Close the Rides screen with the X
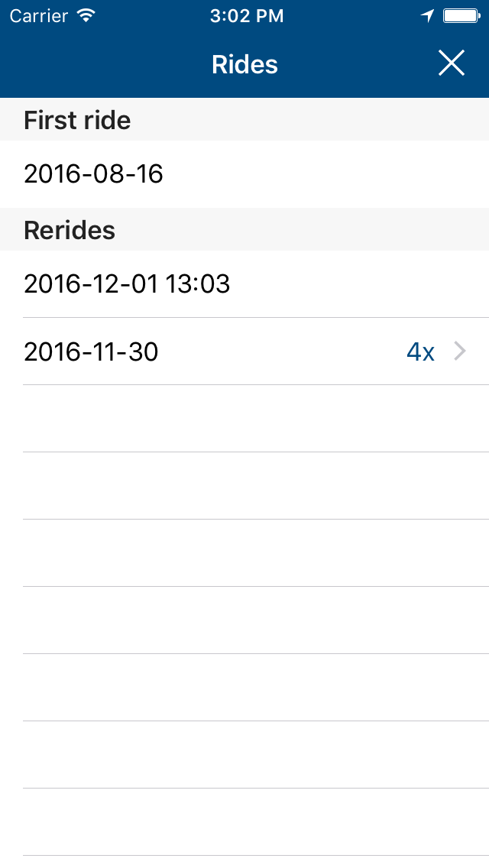This screenshot has width=489, height=868. pos(451,63)
